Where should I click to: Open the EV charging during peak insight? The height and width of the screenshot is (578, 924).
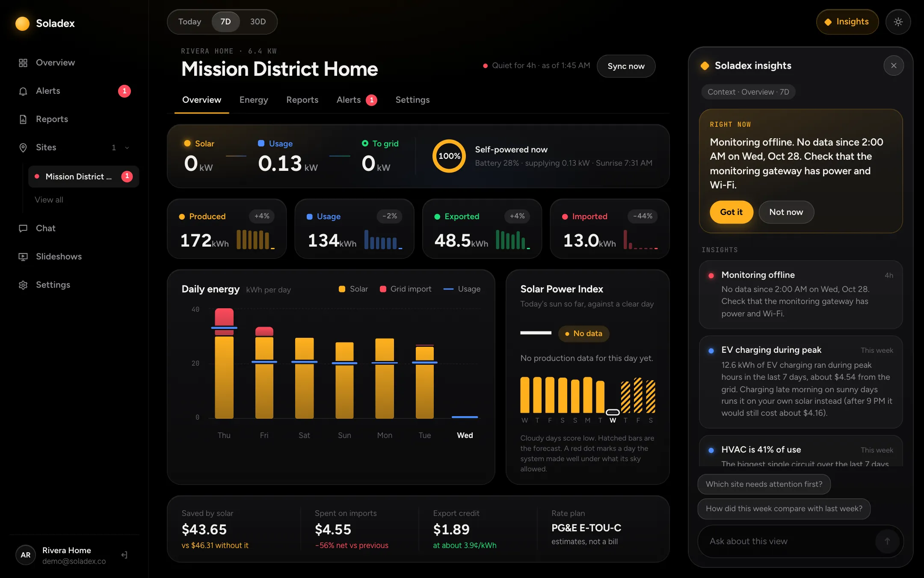click(x=801, y=382)
